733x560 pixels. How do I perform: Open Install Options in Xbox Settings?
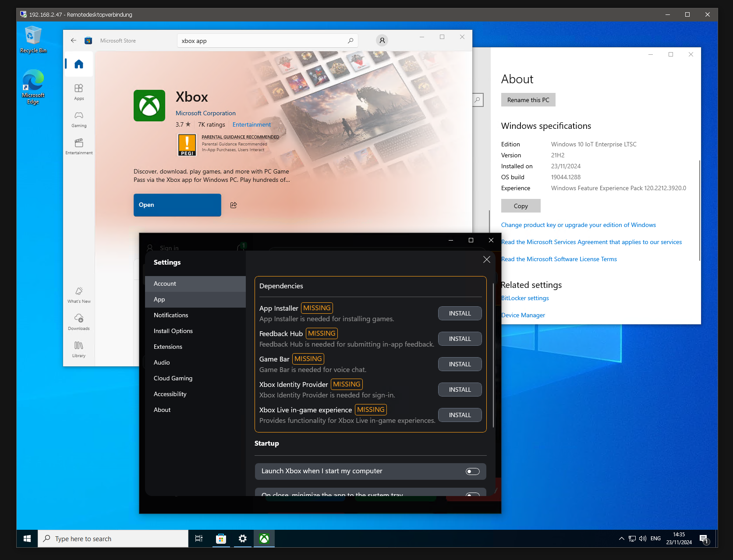(x=195, y=331)
